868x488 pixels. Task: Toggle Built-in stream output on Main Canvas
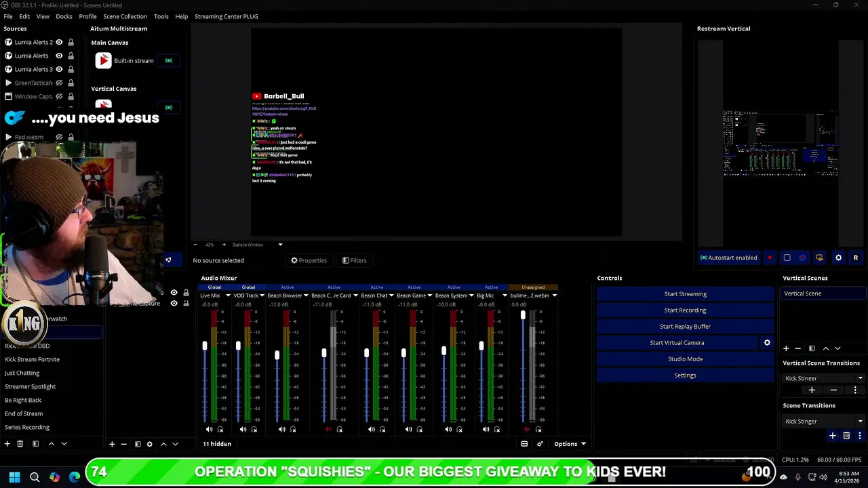[x=168, y=61]
